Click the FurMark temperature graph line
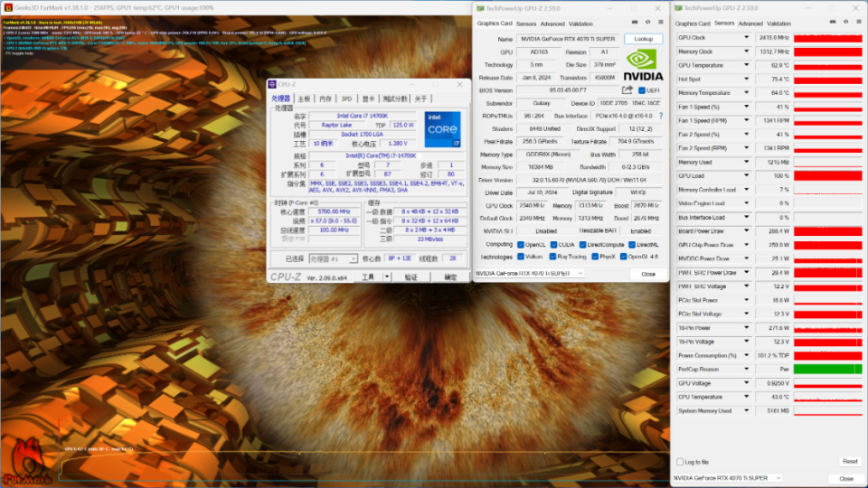The width and height of the screenshot is (868, 488). point(363,454)
